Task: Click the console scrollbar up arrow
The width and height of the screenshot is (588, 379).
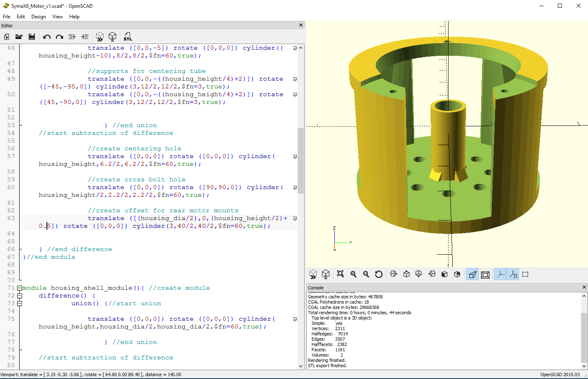Action: [584, 296]
